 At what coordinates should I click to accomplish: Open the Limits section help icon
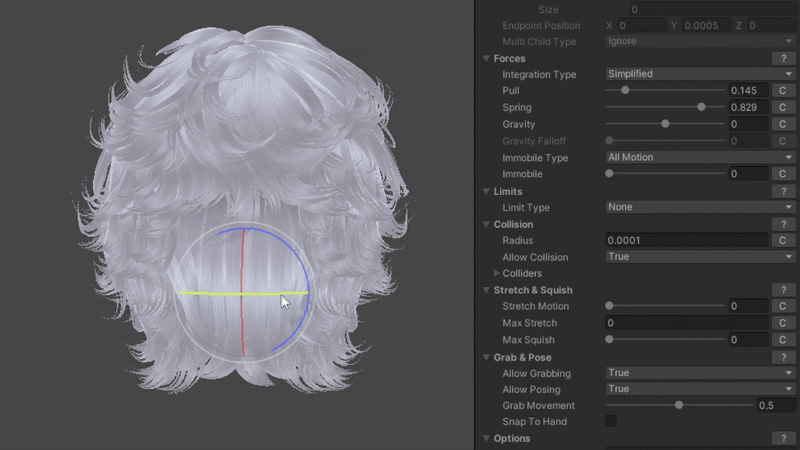pyautogui.click(x=783, y=191)
